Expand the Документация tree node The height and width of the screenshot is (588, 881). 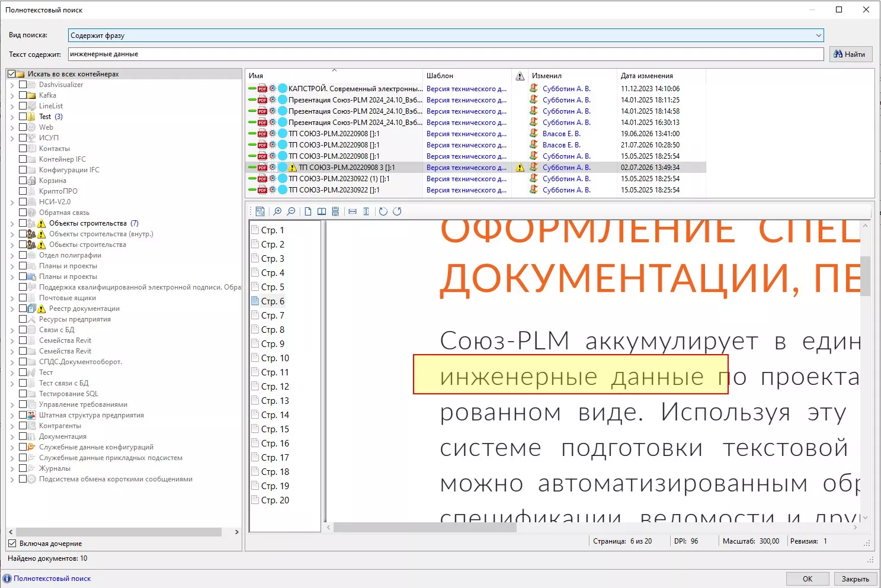coord(12,436)
